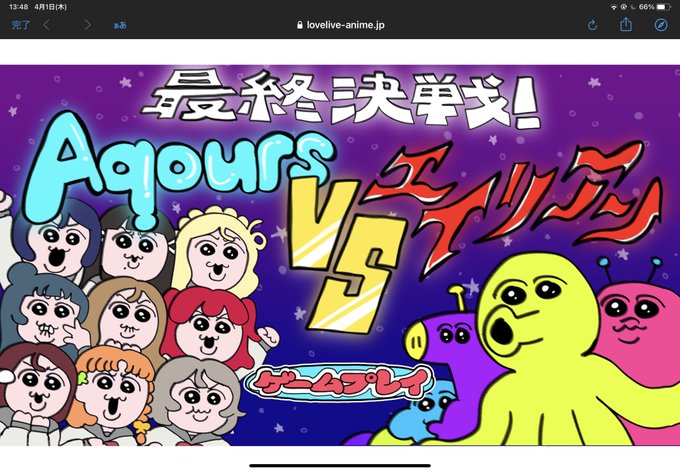Tap the home indicator bar
The width and height of the screenshot is (680, 472).
tap(340, 466)
